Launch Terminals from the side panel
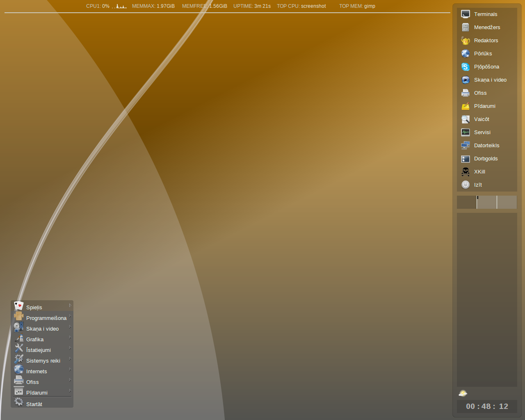 pos(487,14)
